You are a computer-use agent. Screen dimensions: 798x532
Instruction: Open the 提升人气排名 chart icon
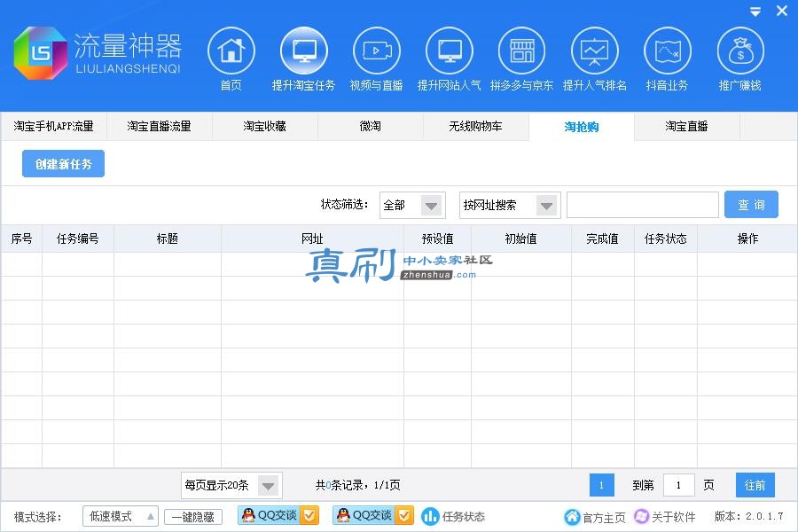pyautogui.click(x=595, y=51)
